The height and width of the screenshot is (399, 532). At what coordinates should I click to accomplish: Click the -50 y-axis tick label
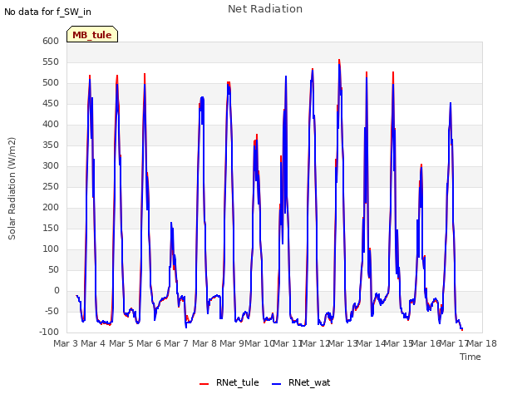click(51, 311)
